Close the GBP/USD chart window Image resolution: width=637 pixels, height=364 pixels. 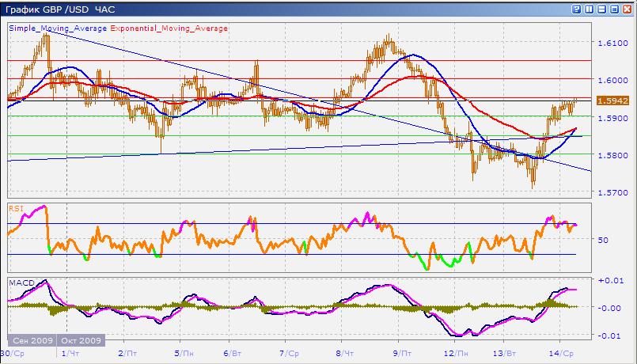[x=627, y=9]
